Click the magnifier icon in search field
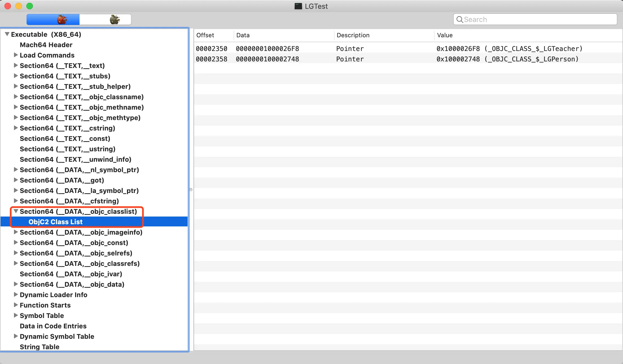 [460, 19]
